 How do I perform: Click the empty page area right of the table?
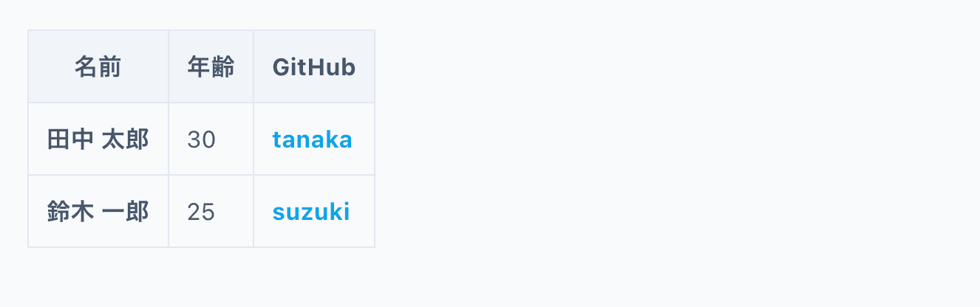coord(665,140)
